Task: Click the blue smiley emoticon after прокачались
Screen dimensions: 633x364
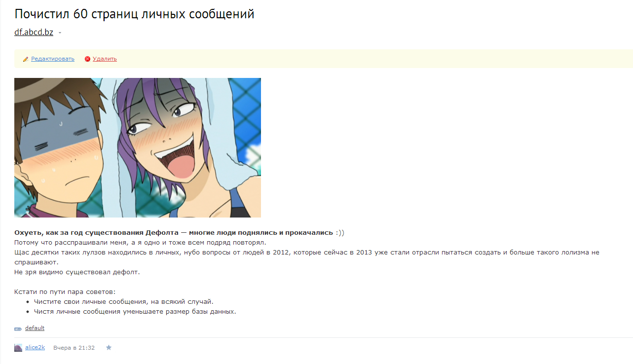Action: [339, 232]
